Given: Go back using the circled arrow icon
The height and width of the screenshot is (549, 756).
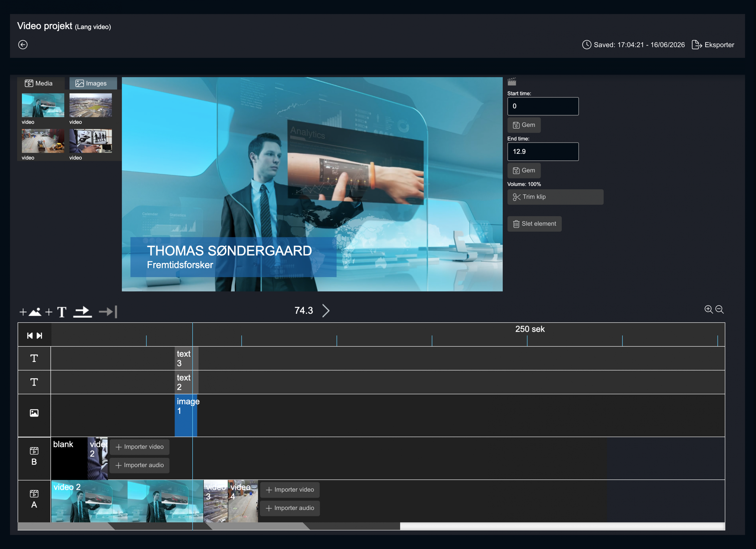Looking at the screenshot, I should (23, 45).
